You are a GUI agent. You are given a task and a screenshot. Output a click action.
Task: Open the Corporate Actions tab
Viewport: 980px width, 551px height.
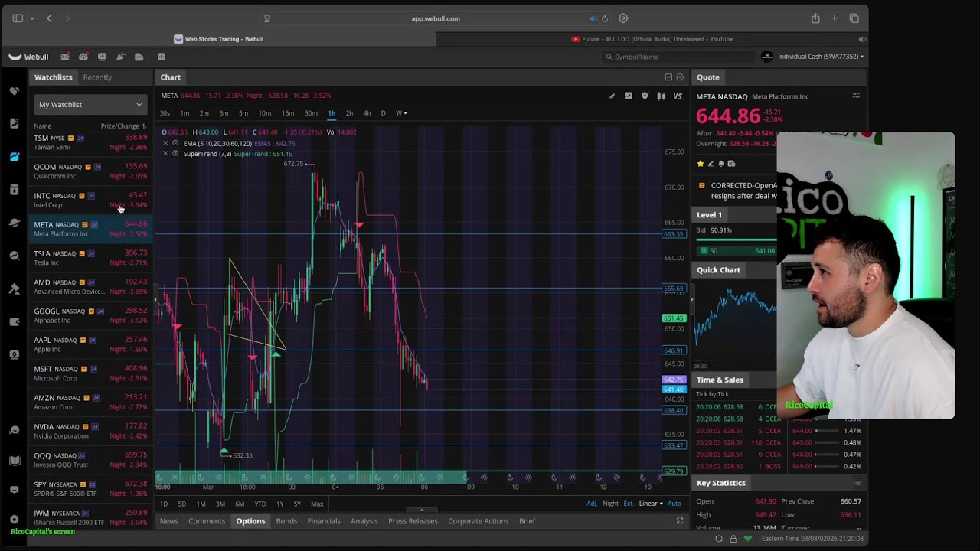(x=479, y=521)
